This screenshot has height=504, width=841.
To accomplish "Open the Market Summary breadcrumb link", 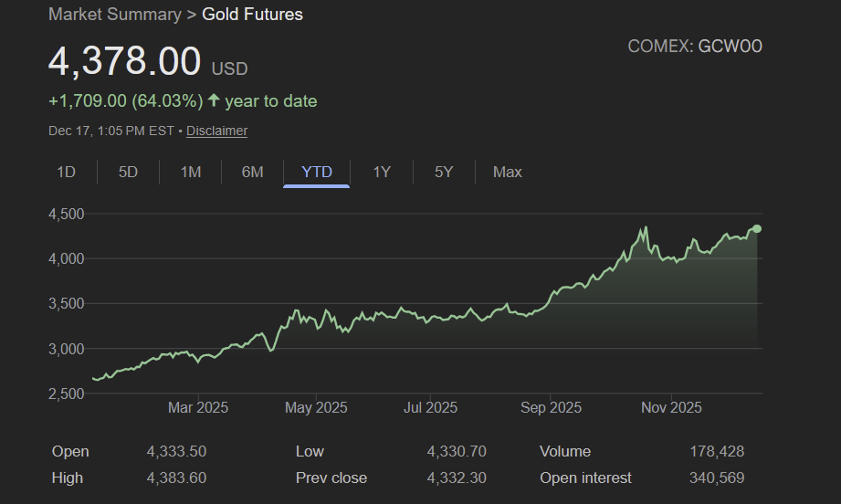I will coord(114,15).
